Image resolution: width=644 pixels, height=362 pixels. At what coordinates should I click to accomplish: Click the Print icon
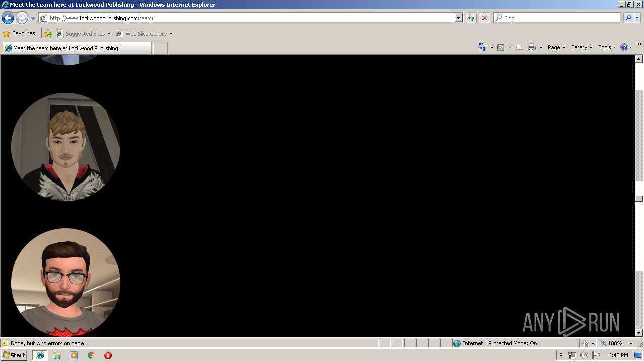pyautogui.click(x=532, y=47)
